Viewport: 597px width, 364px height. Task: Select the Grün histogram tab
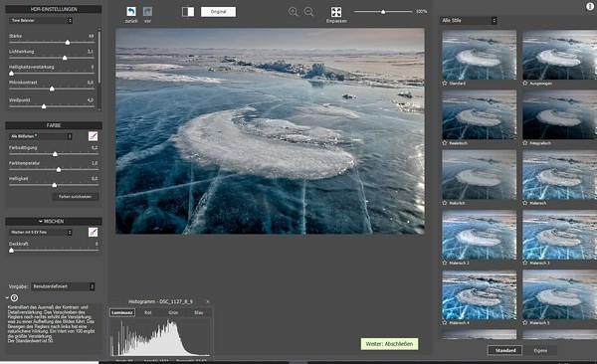(173, 312)
